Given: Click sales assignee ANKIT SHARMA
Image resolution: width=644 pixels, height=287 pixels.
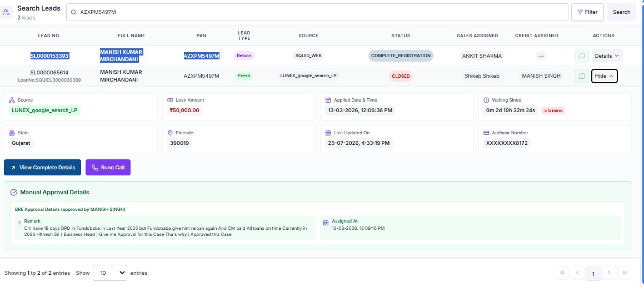Looking at the screenshot, I should point(482,56).
